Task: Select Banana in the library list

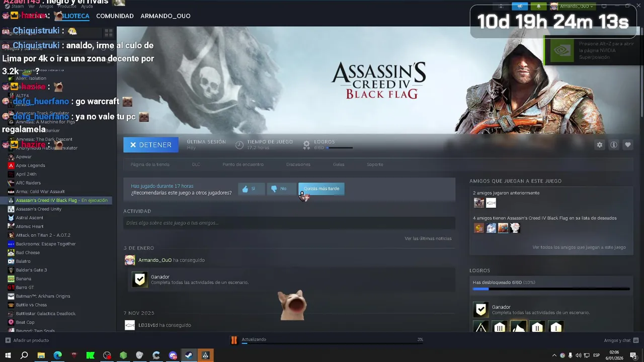Action: [23, 279]
